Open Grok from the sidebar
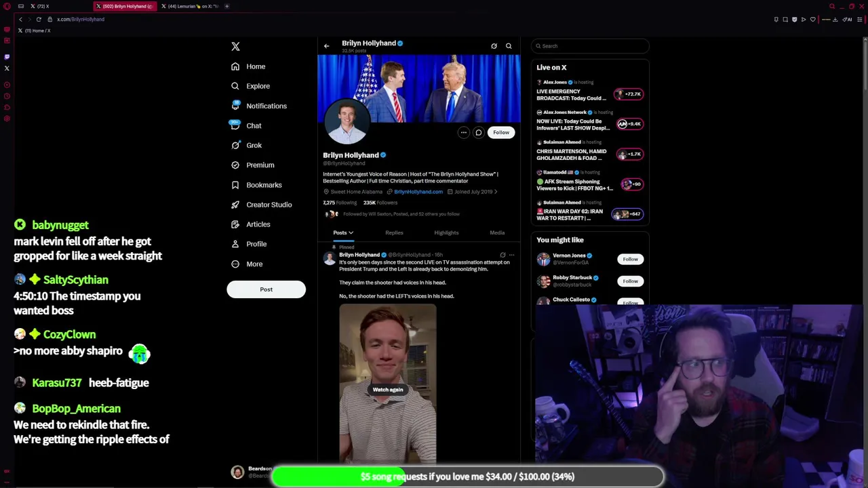The width and height of the screenshot is (868, 488). [246, 145]
